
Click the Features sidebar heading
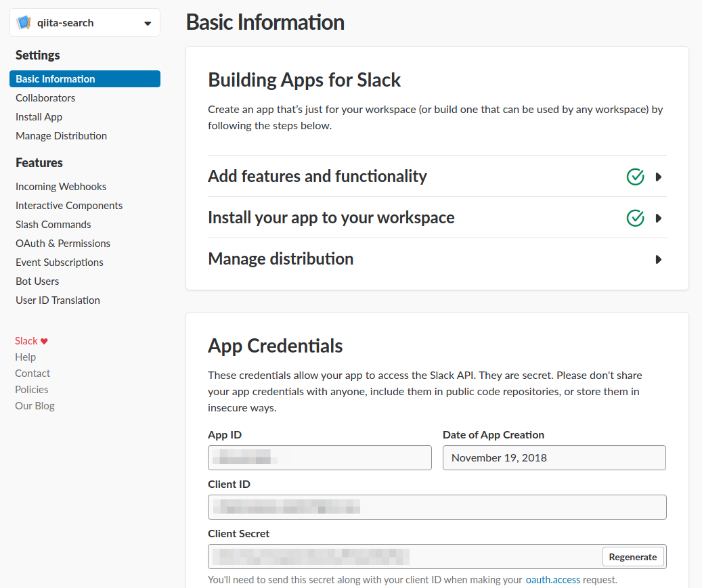[x=39, y=163]
